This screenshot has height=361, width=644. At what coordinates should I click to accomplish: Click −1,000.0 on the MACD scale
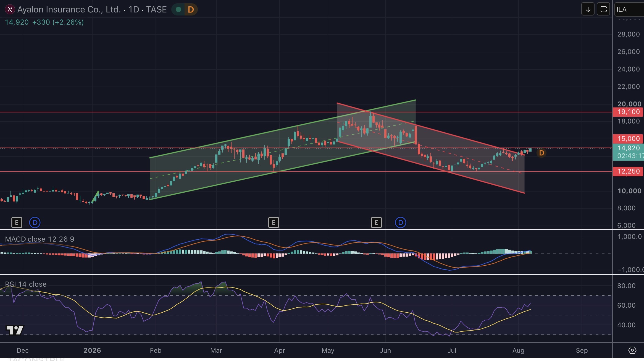(630, 270)
